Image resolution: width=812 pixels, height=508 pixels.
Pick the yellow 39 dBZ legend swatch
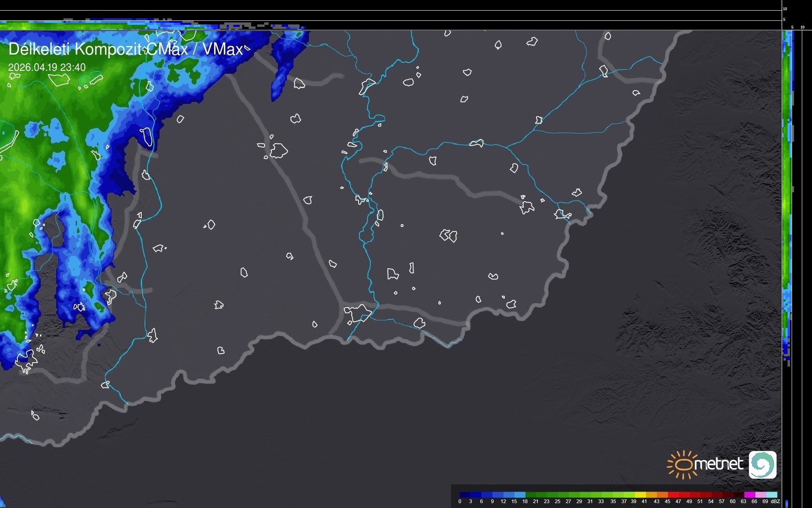[x=641, y=495]
